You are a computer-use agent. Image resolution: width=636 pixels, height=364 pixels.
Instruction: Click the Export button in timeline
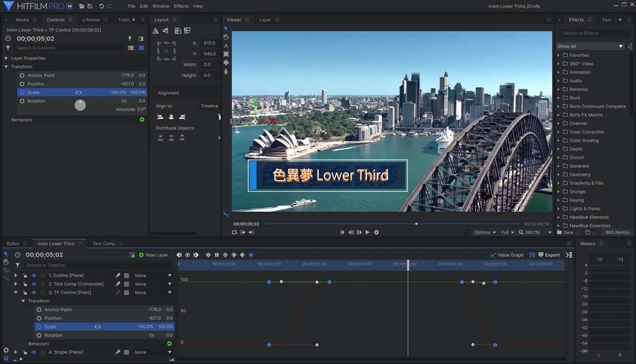[x=549, y=255]
